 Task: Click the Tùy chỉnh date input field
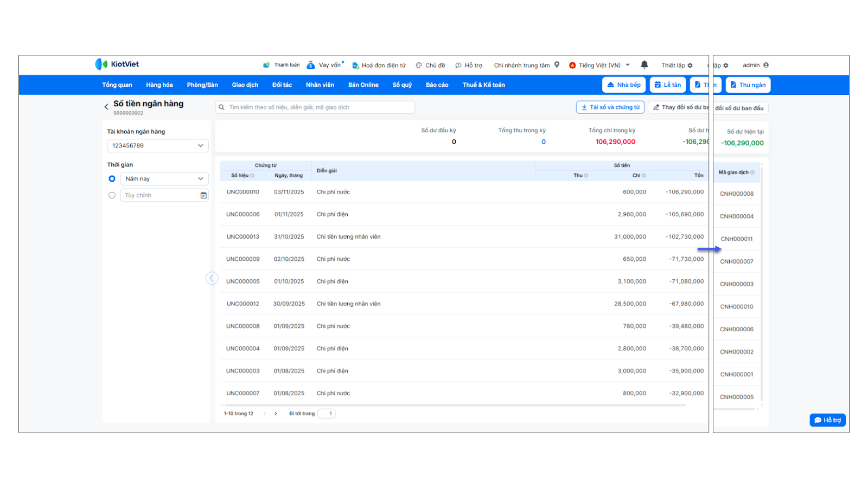click(164, 195)
